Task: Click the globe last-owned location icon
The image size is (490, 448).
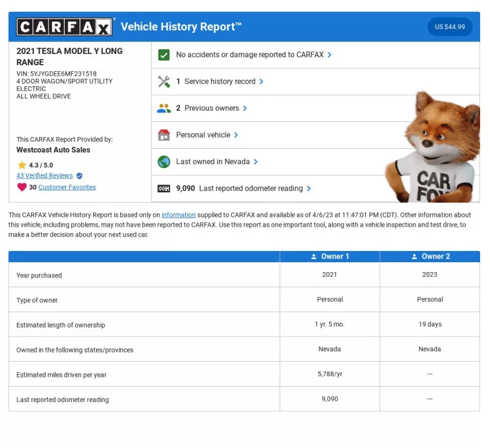Action: pyautogui.click(x=164, y=161)
